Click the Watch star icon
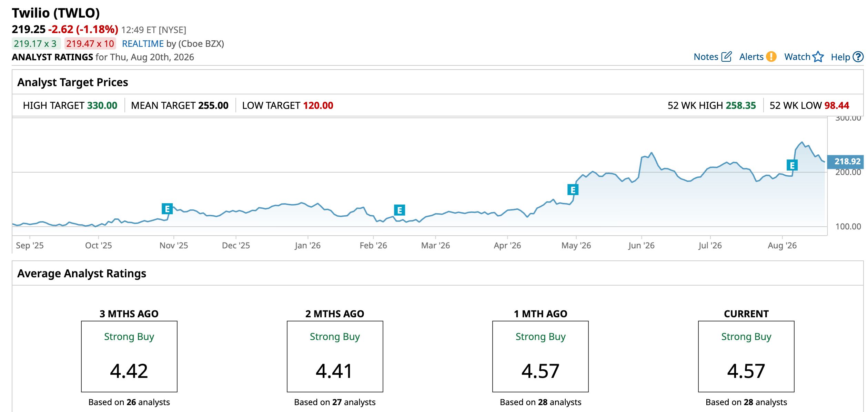This screenshot has height=412, width=868. click(818, 57)
